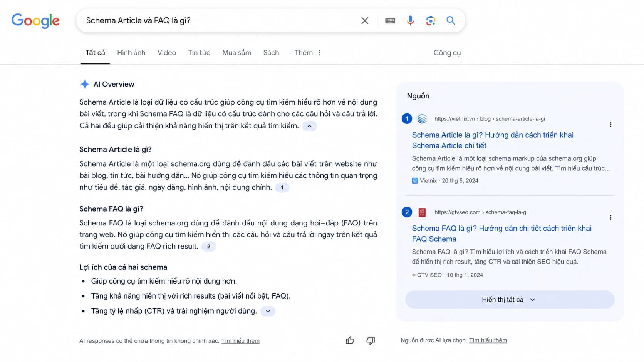Click the search query input field
The height and width of the screenshot is (362, 644).
[220, 21]
